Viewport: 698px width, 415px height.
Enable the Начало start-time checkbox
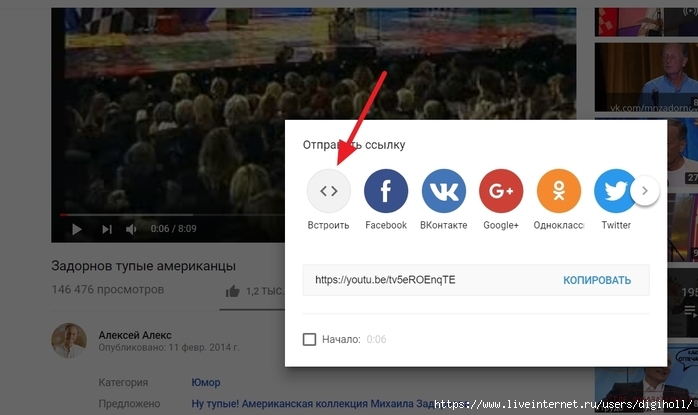[309, 339]
